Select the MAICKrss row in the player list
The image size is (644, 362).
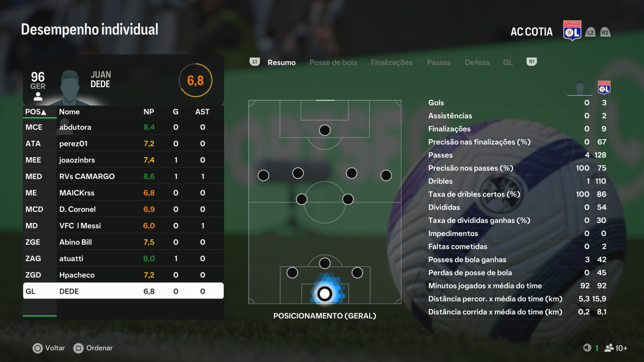(104, 192)
